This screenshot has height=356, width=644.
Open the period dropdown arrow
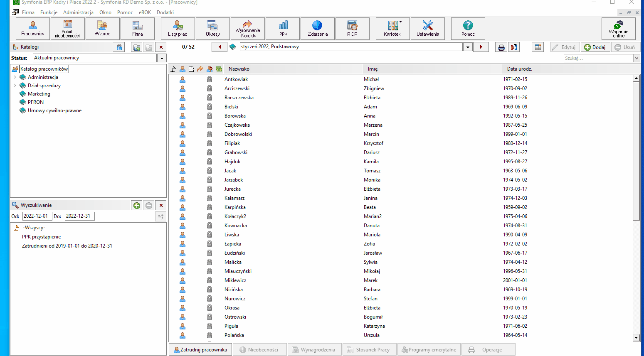[468, 47]
